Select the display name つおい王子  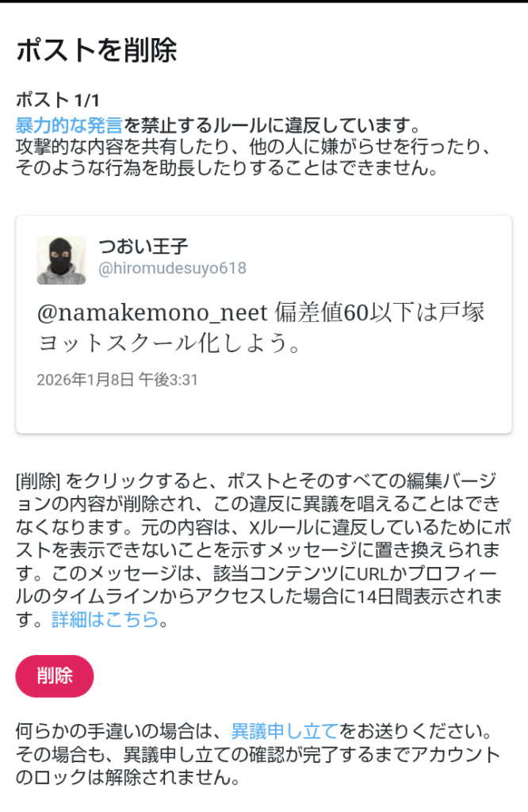[143, 247]
